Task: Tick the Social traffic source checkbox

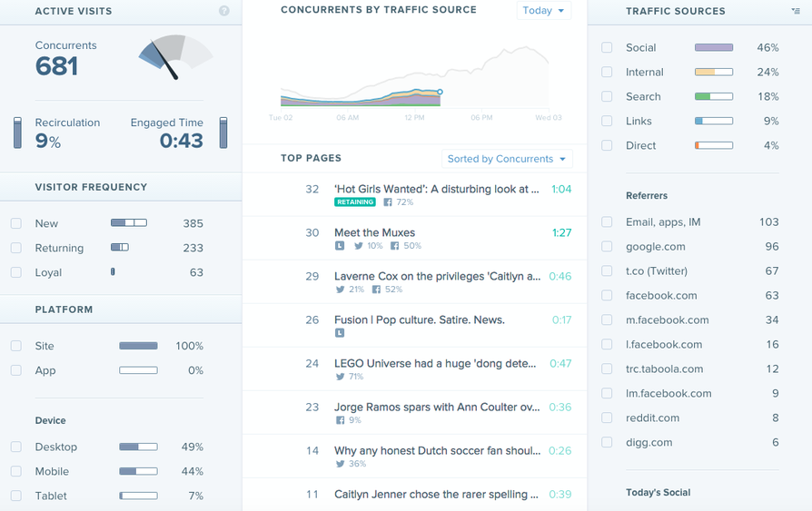Action: click(x=607, y=47)
